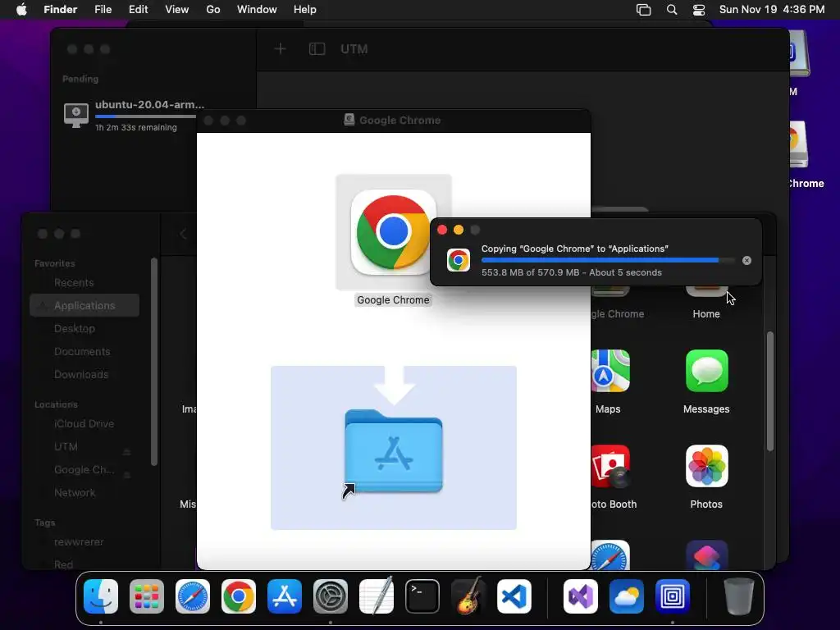Open Photo Booth in Applications window
Viewport: 840px width, 630px height.
click(610, 466)
